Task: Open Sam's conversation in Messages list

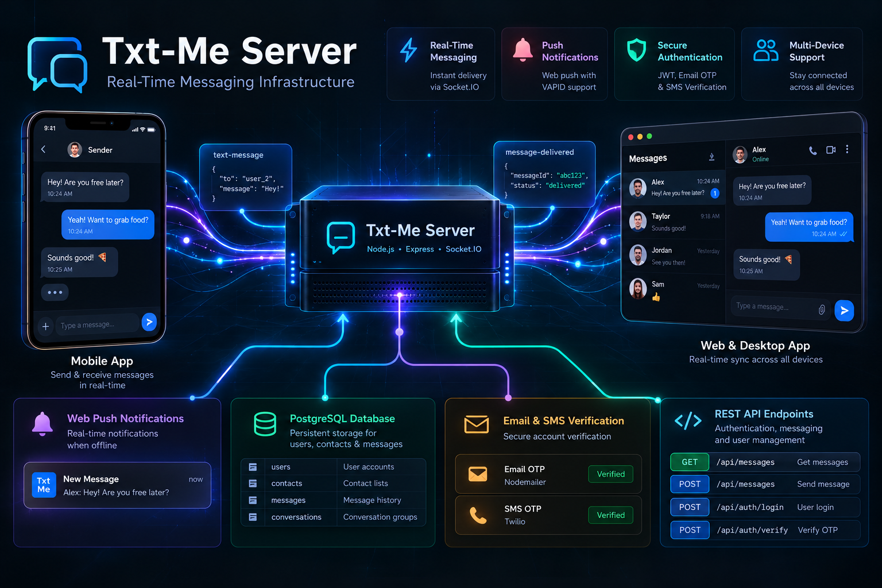Action: click(674, 289)
